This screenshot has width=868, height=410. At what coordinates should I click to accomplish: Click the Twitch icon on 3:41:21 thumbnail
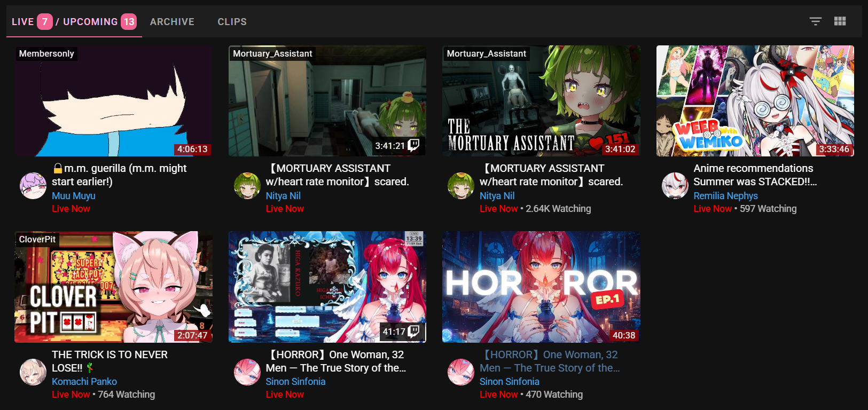pyautogui.click(x=413, y=145)
